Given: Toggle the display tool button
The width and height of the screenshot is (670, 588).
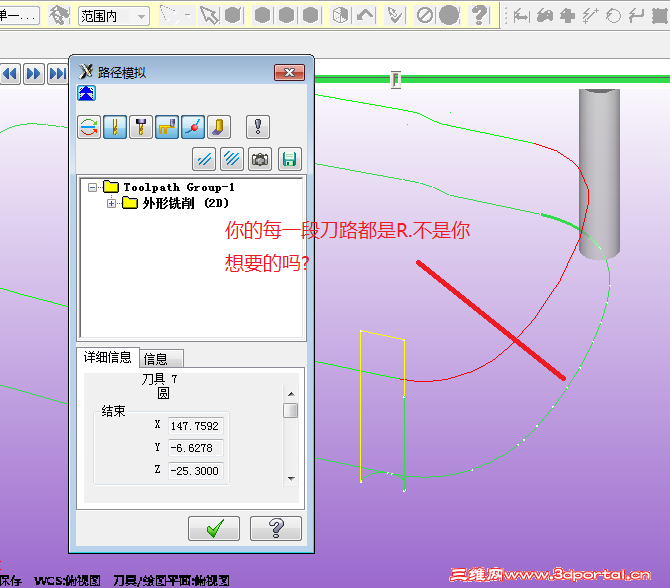Looking at the screenshot, I should click(115, 127).
